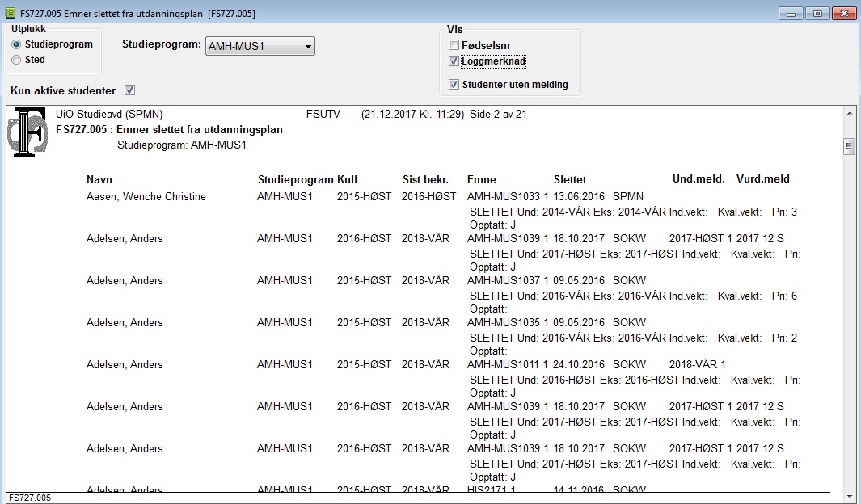861x504 pixels.
Task: Enable the Fødselsnr checkbox
Action: 454,45
